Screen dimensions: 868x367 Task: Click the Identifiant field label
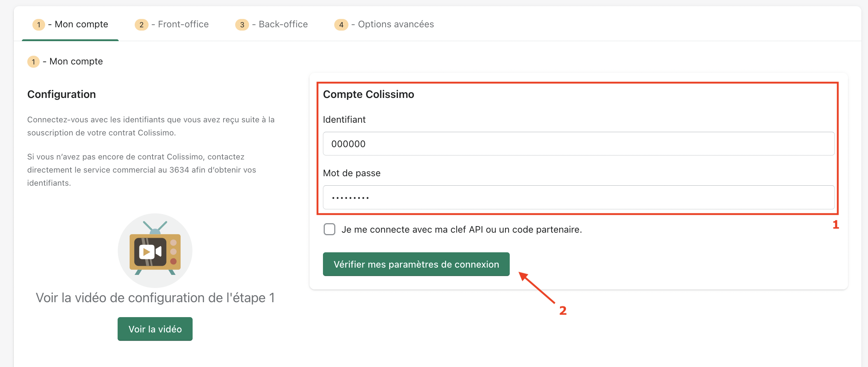pos(344,119)
